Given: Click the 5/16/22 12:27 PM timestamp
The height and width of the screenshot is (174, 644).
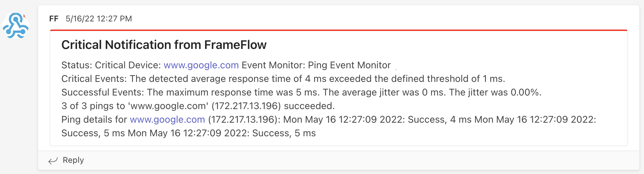Looking at the screenshot, I should [99, 19].
